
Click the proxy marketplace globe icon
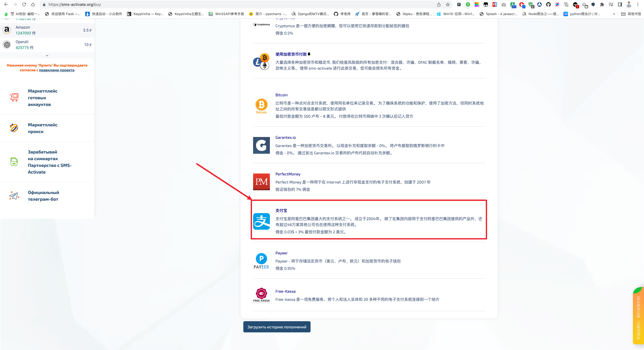click(14, 128)
